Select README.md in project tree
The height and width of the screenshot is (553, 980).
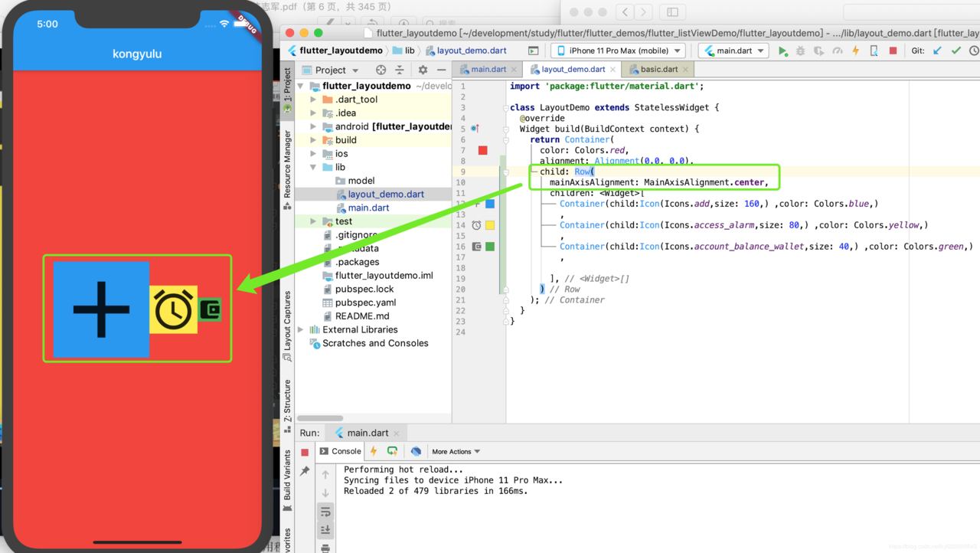coord(356,316)
